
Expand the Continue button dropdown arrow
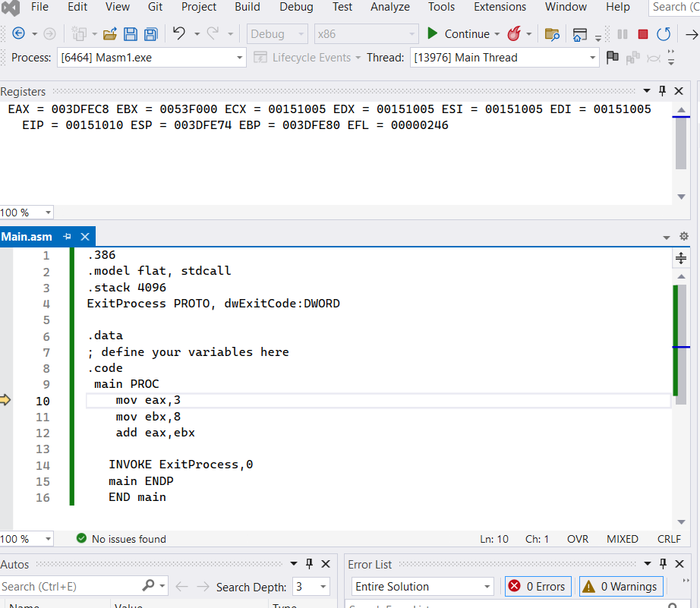click(497, 34)
